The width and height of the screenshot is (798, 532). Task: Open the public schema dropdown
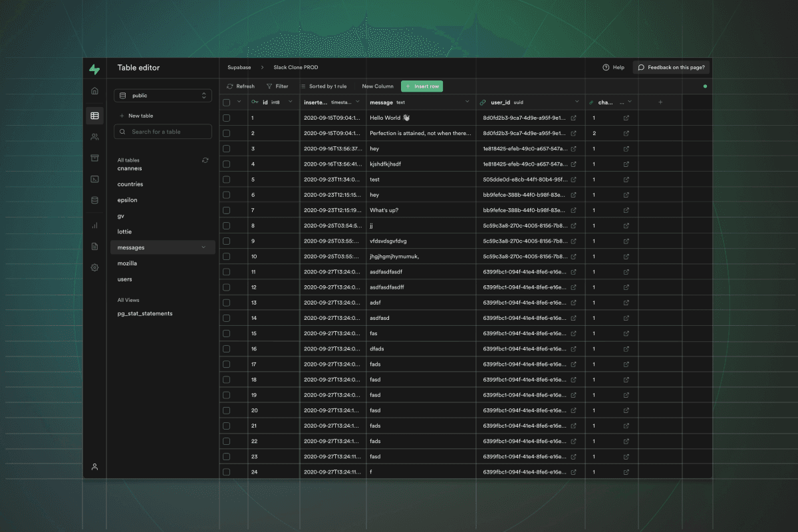[x=163, y=96]
